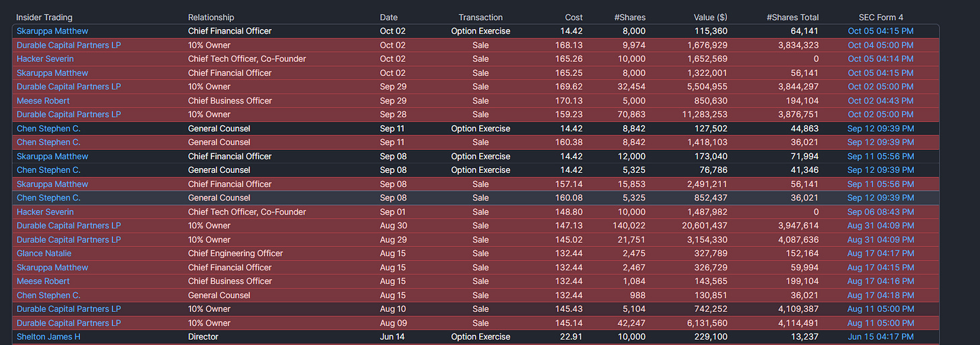Open Durable Capital Partners link, Sep 28 row

point(69,114)
